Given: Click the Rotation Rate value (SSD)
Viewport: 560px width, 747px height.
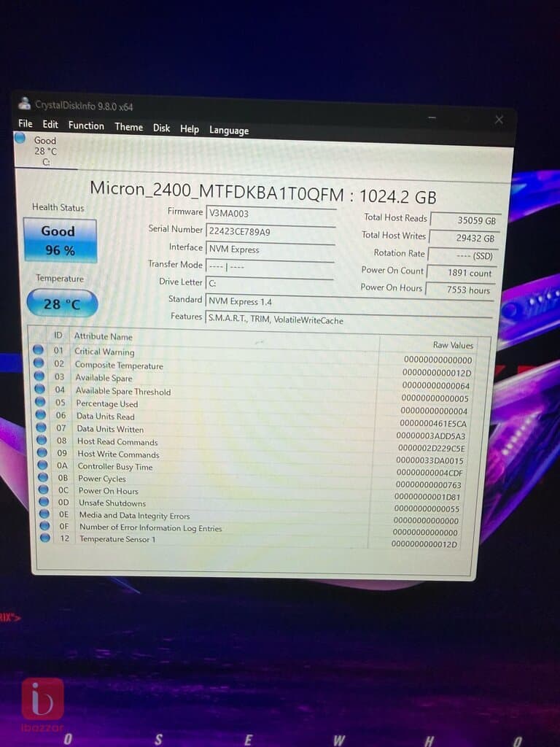Looking at the screenshot, I should click(x=463, y=256).
